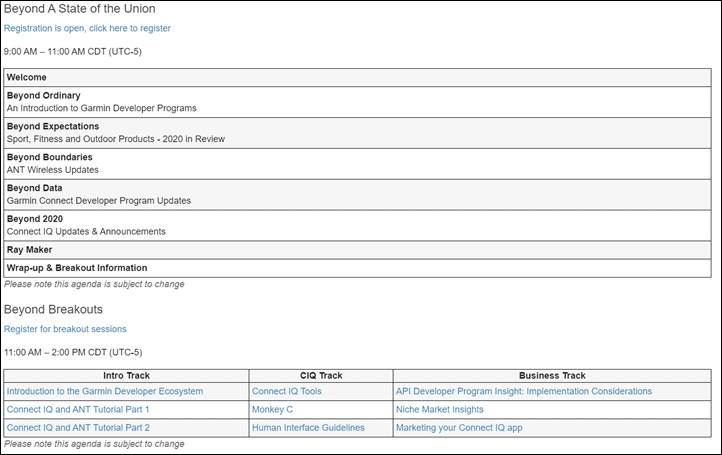Open the Connect IQ Tools session link

286,391
